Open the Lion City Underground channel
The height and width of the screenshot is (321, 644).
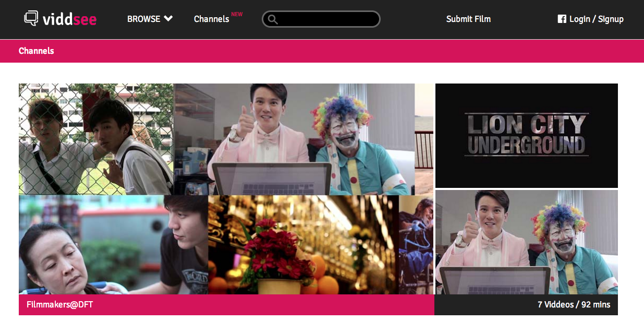point(526,198)
